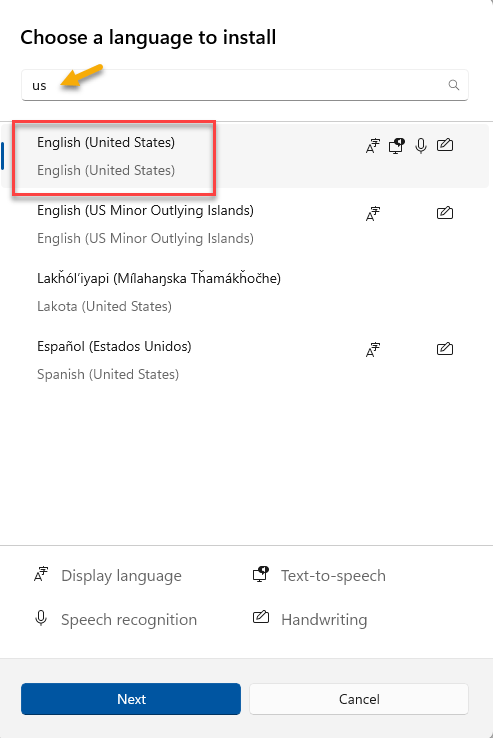Select English (United States) language entry
The image size is (493, 738).
coord(245,156)
